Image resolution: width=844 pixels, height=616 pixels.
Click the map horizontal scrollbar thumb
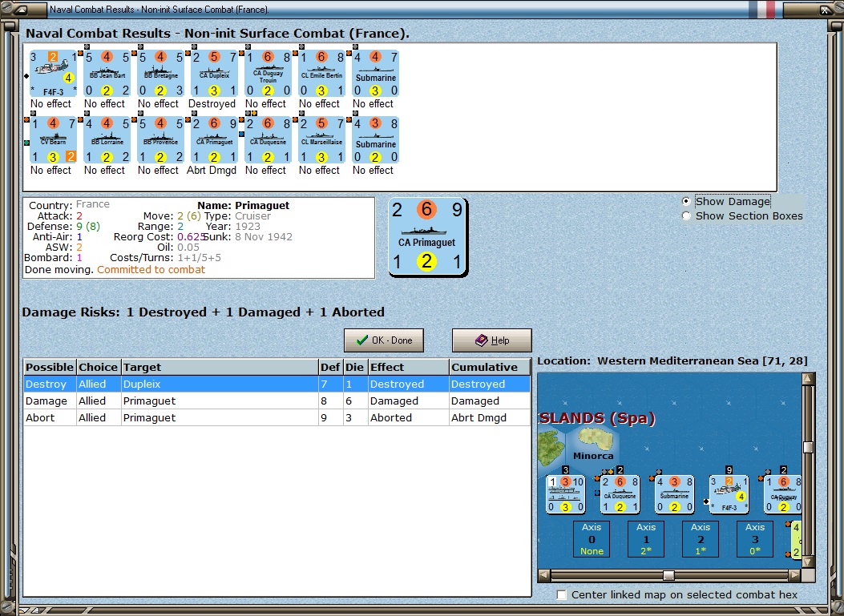668,575
